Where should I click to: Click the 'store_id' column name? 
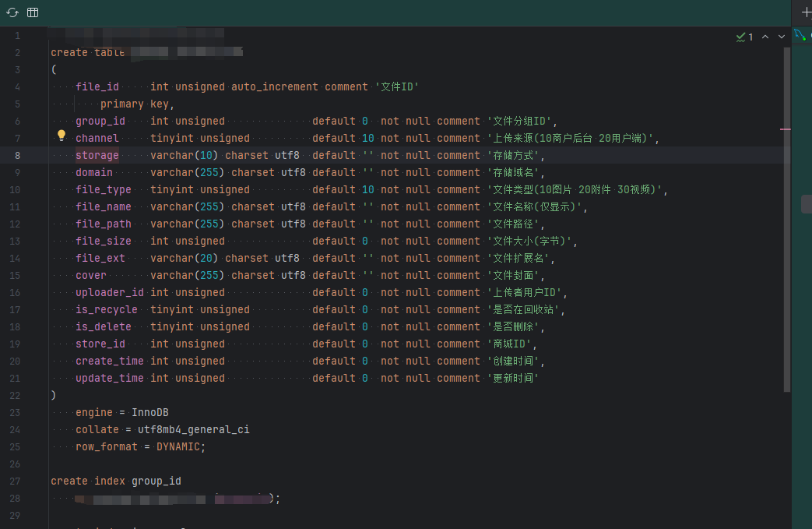click(100, 344)
